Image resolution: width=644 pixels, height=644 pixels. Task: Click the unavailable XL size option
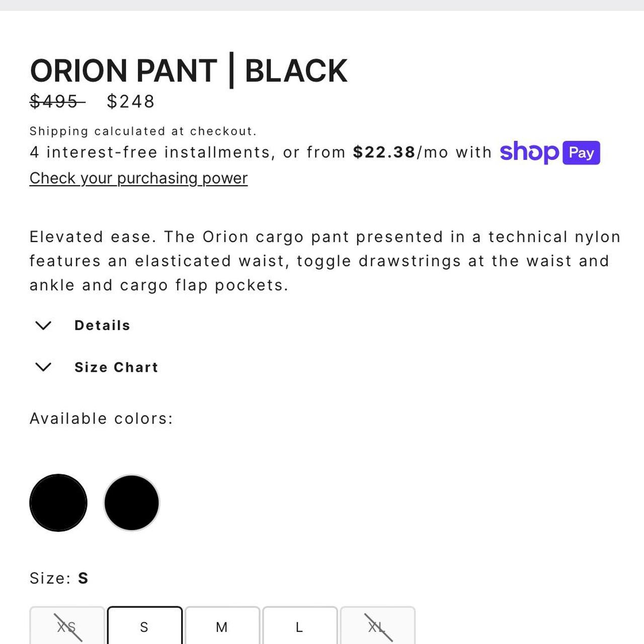coord(376,627)
